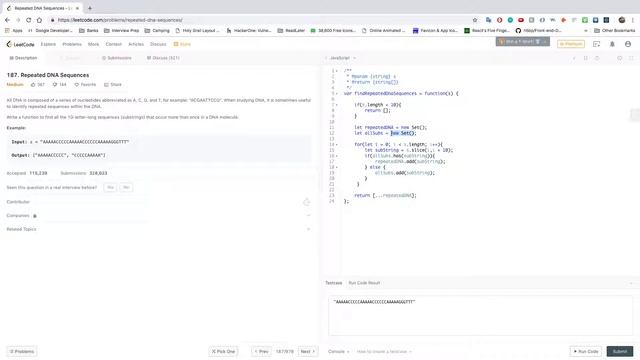
Task: Open the green extension icon in toolbar
Action: 585,20
